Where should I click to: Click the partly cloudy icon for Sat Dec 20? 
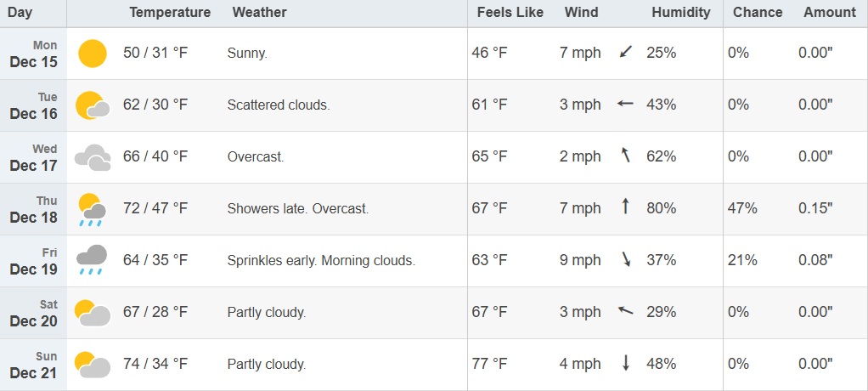coord(93,313)
